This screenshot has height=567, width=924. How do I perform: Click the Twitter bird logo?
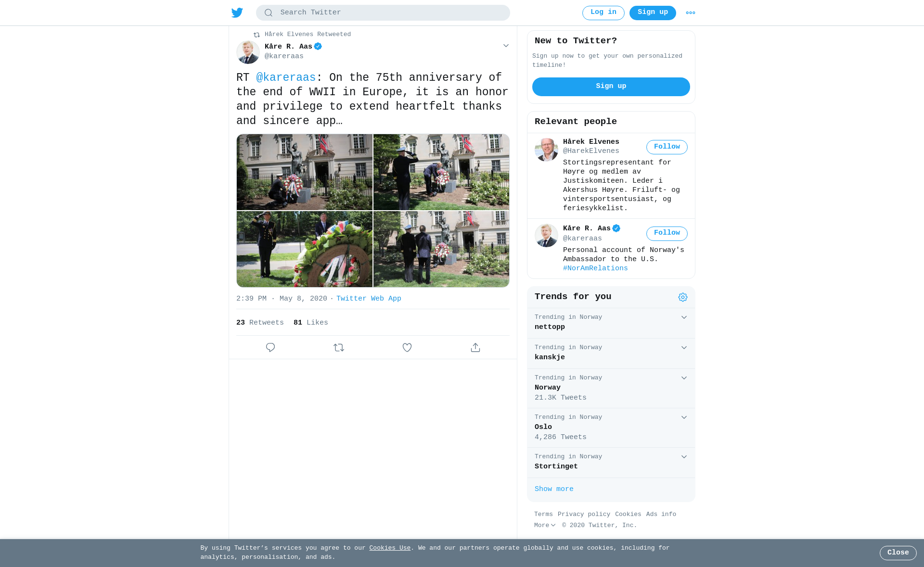pyautogui.click(x=237, y=13)
